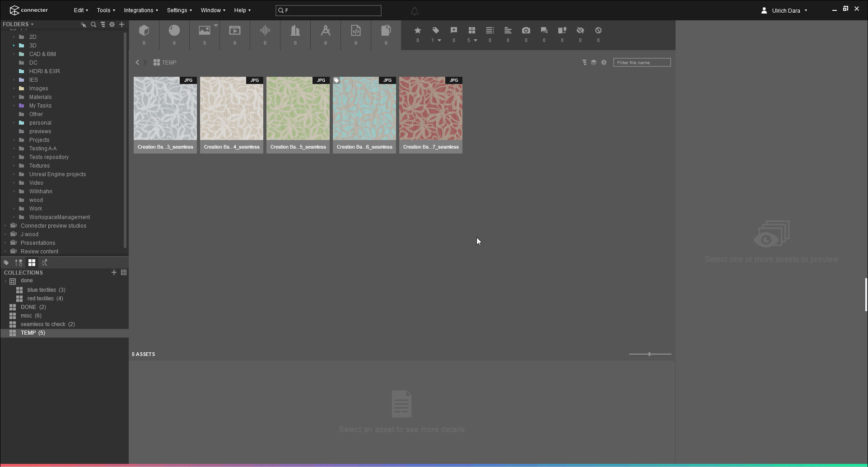
Task: Filter by documents copy icon
Action: tap(386, 30)
